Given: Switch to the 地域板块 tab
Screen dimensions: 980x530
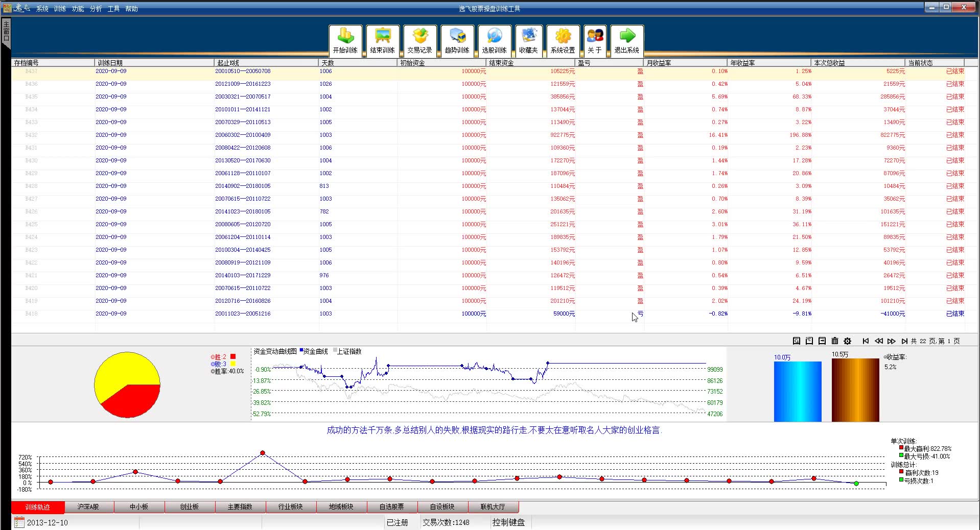Looking at the screenshot, I should tap(341, 507).
